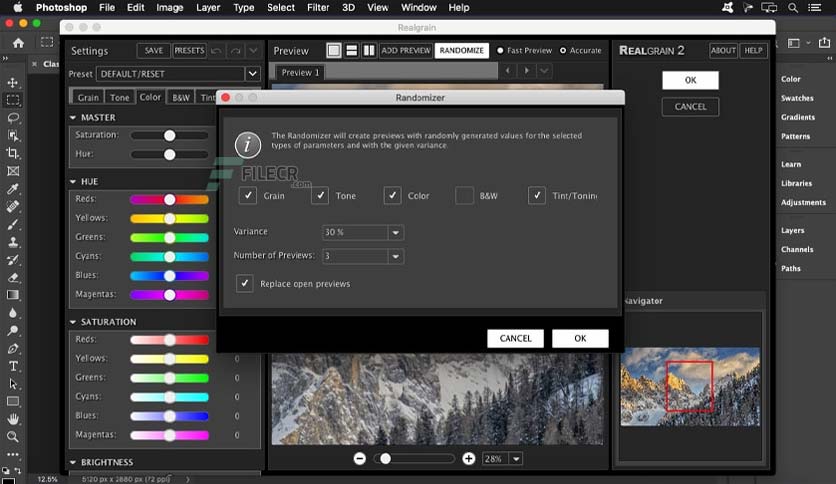Open the Layer menu
The height and width of the screenshot is (484, 836).
208,7
